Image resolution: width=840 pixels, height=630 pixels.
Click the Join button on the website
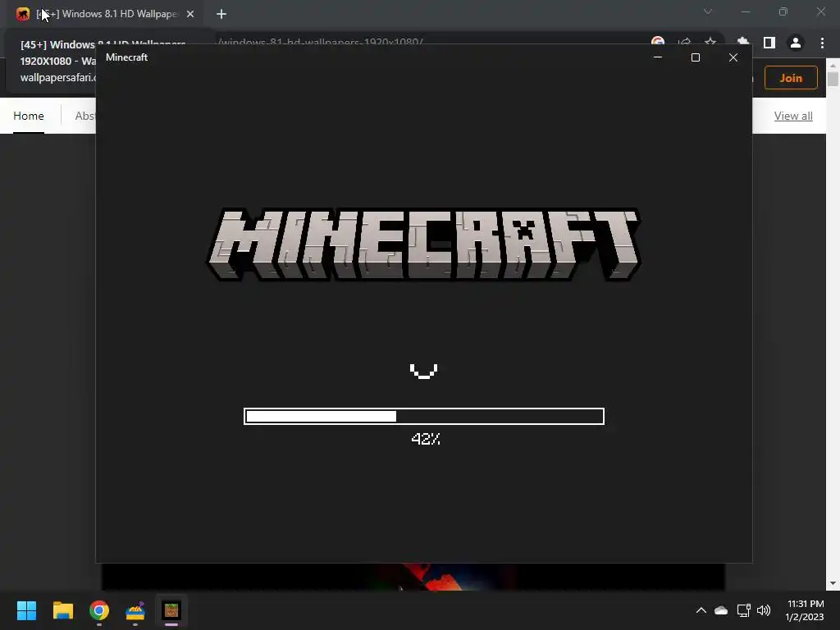(x=791, y=78)
